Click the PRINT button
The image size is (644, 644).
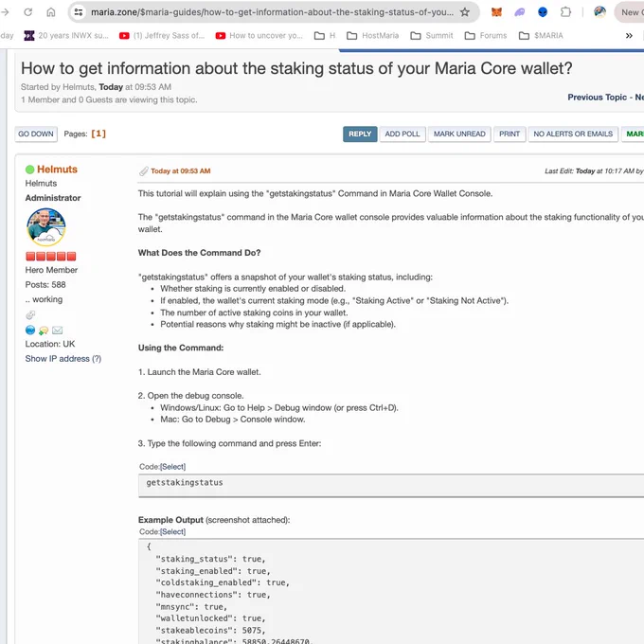510,134
